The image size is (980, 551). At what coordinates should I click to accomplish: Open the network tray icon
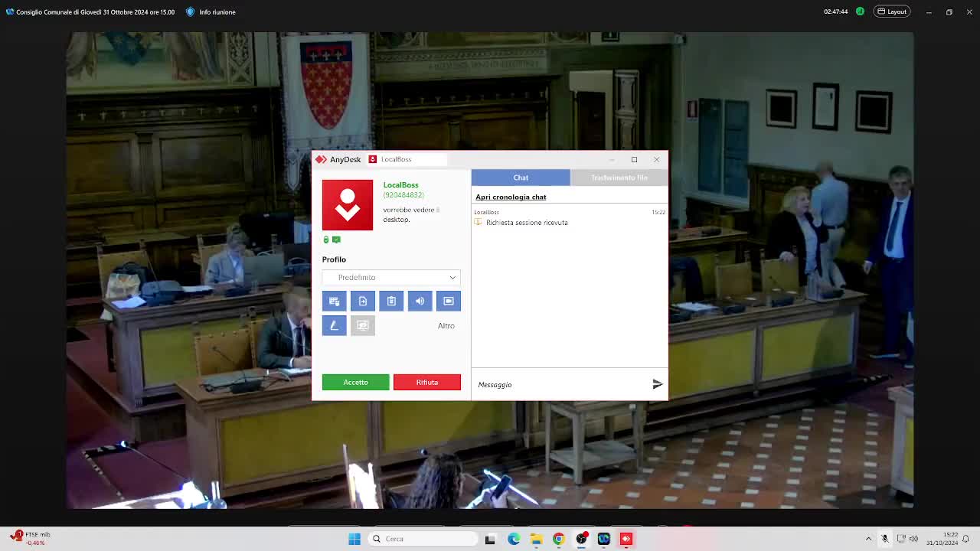pyautogui.click(x=901, y=539)
